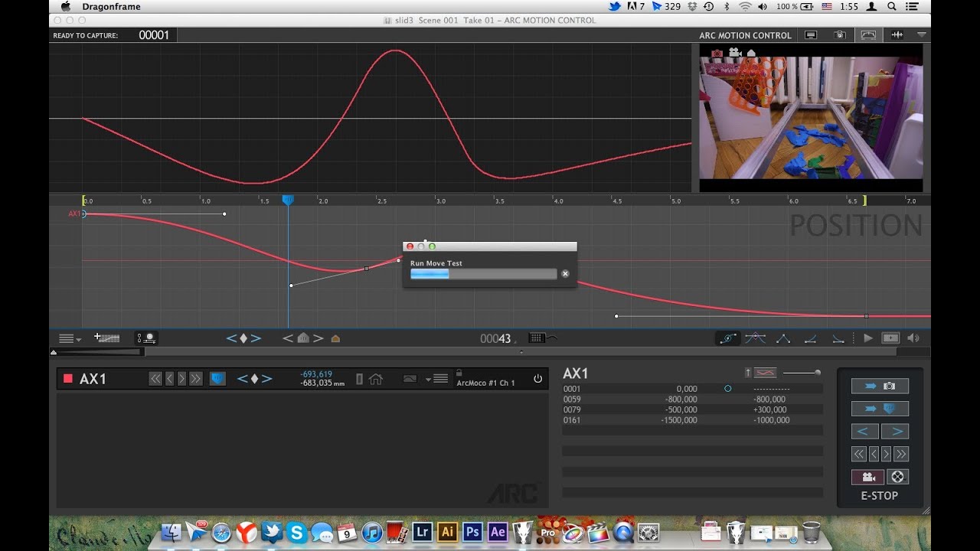Select keyframe row 0001 in AX1 list
This screenshot has width=980, height=551.
692,389
